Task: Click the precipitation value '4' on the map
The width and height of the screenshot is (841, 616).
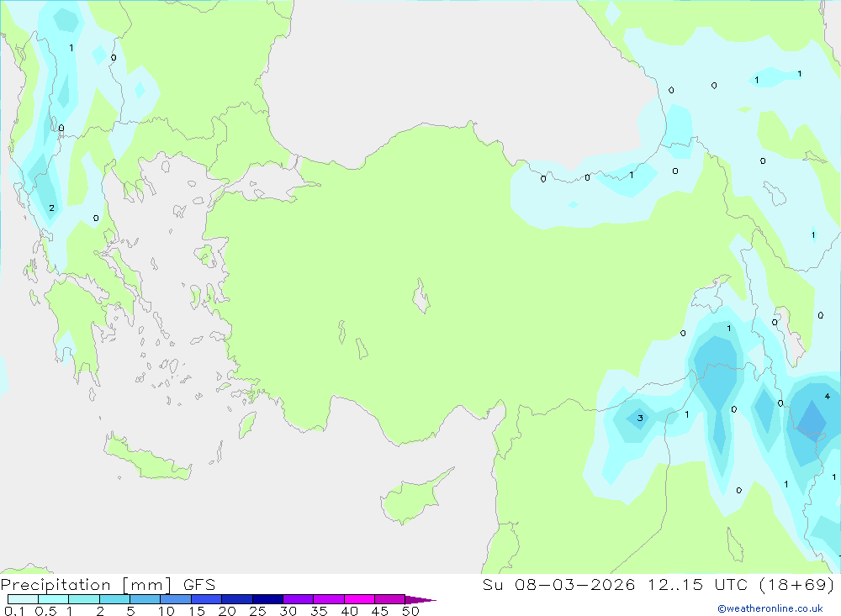Action: (827, 396)
